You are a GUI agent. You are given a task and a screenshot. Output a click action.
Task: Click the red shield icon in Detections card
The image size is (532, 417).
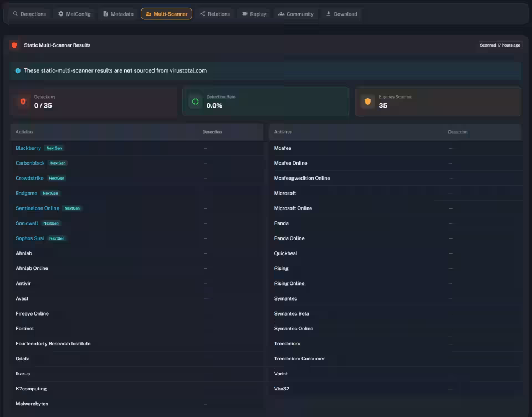(x=23, y=101)
